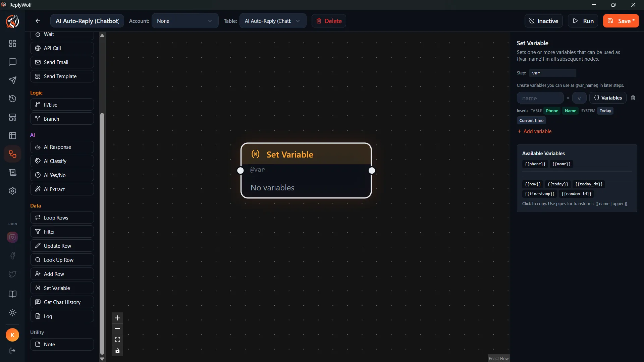Add a Set Variable node from palette
Screen dimensions: 644x362
(x=62, y=288)
